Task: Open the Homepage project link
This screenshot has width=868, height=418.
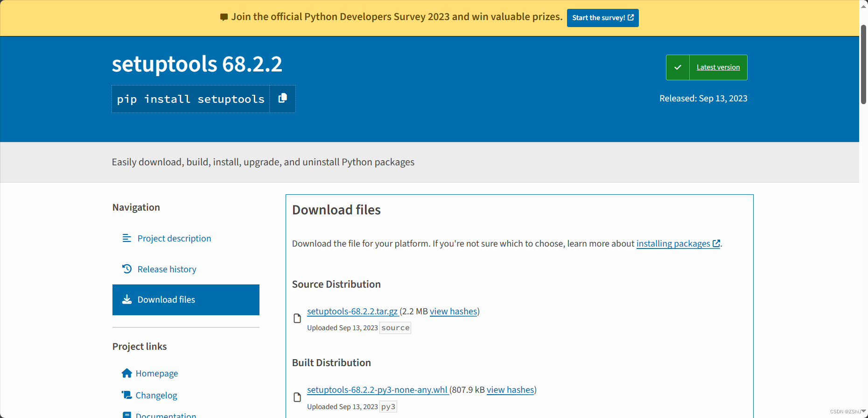Action: (157, 373)
